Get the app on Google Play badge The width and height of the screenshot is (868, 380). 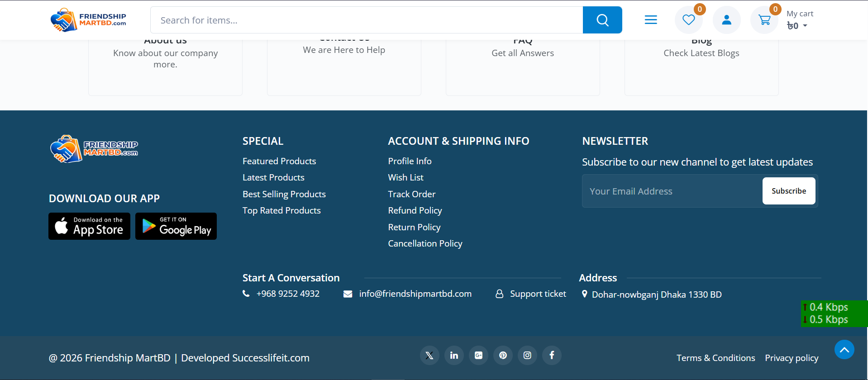(x=176, y=226)
